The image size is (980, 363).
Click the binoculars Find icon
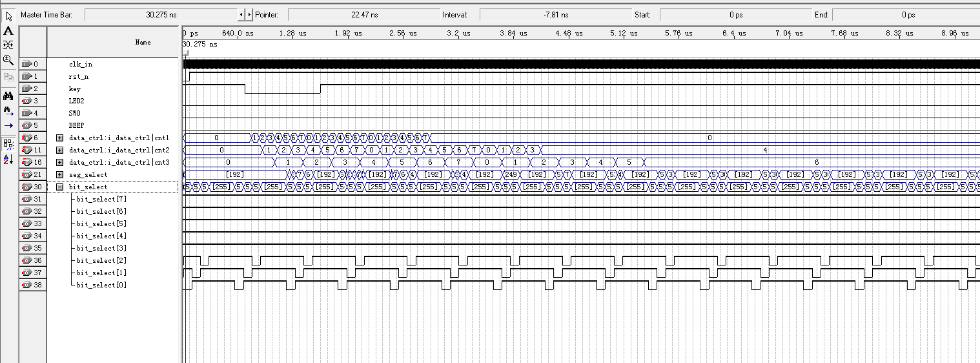point(8,96)
